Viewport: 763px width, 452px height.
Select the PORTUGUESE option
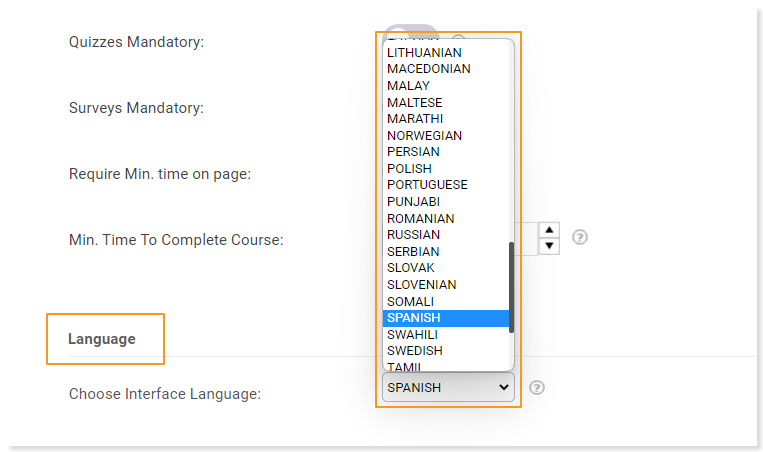446,185
